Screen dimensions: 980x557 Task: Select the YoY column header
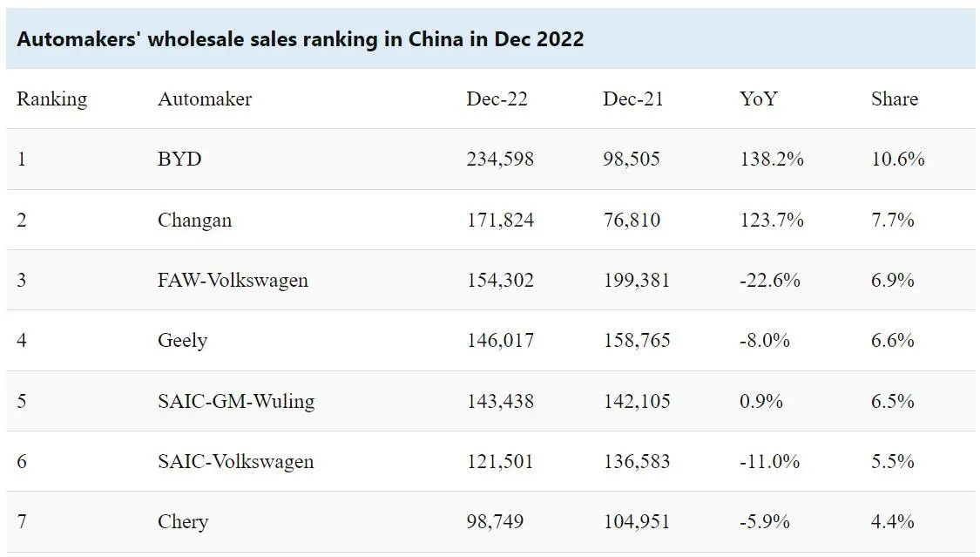tap(758, 99)
